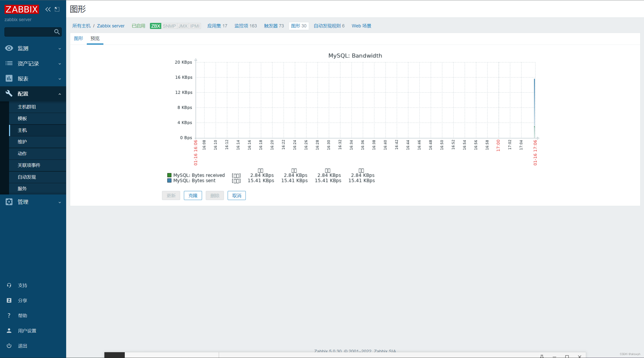
Task: Switch to the 图形 tab
Action: (78, 38)
